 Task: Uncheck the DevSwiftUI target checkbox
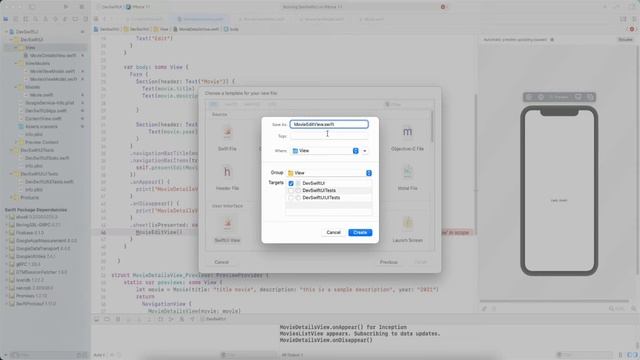point(291,184)
